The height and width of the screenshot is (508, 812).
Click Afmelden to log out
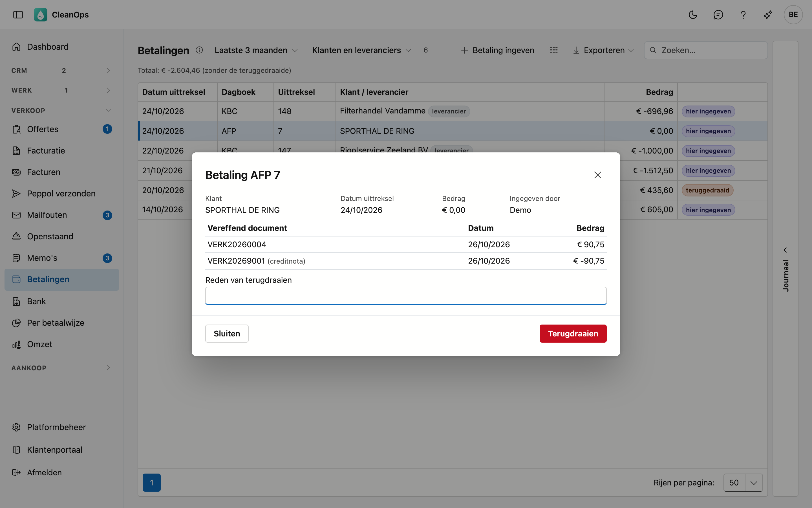point(62,472)
